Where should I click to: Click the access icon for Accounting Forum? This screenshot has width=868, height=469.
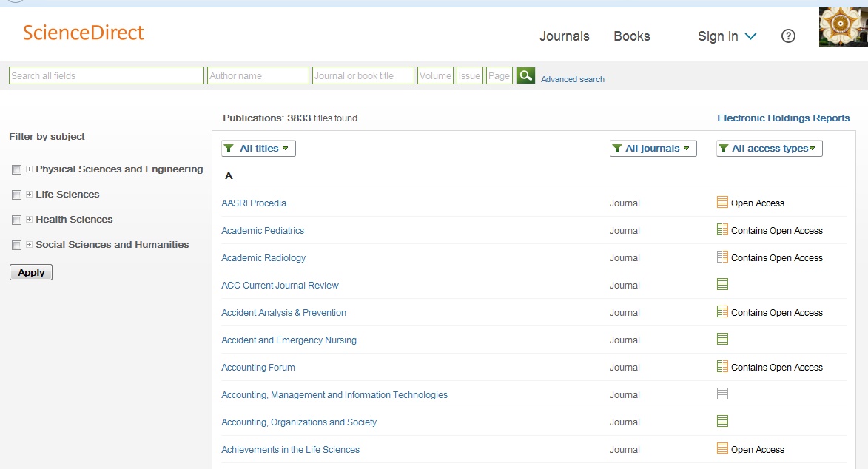coord(722,367)
